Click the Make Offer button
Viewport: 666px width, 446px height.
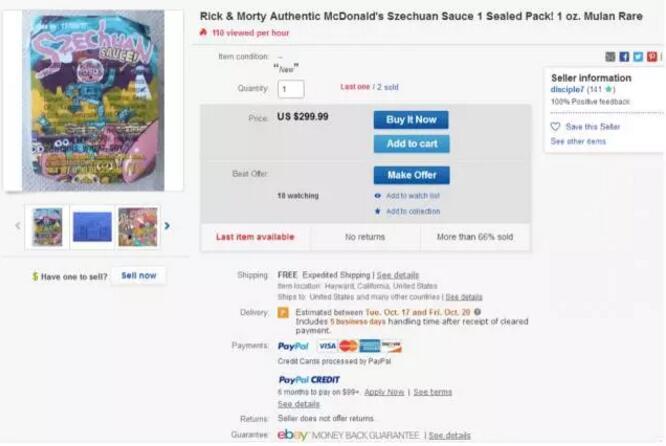[411, 175]
